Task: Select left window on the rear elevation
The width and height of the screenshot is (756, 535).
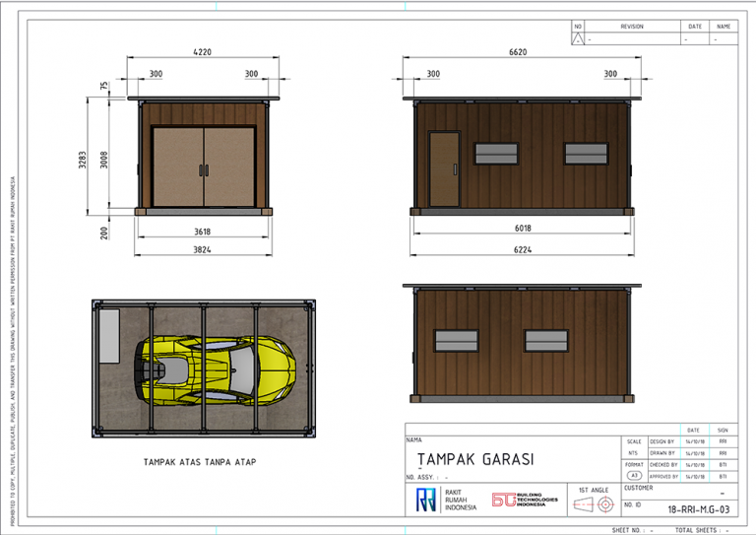Action: tap(457, 341)
